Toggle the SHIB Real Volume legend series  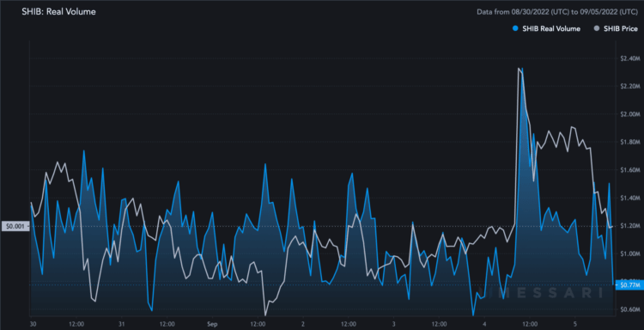pyautogui.click(x=546, y=28)
